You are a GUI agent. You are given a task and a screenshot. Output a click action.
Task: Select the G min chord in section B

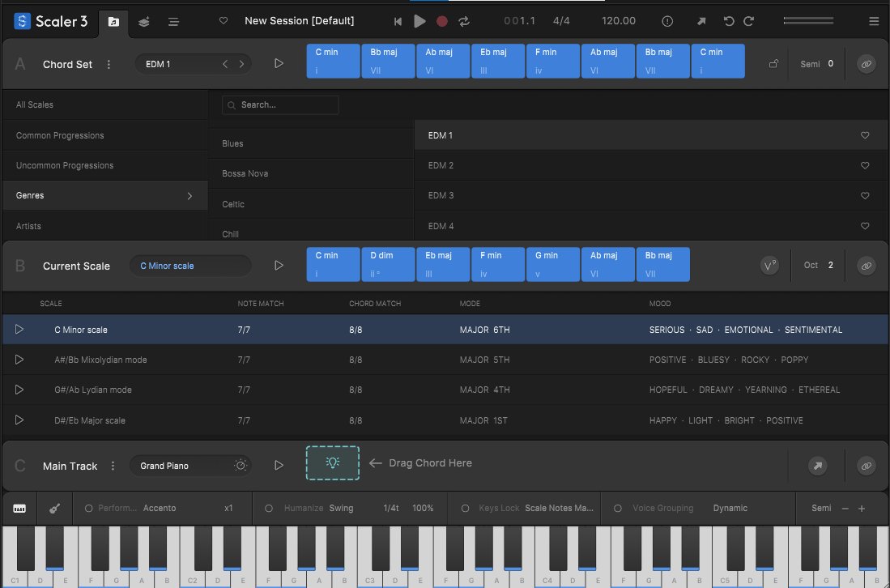click(553, 265)
